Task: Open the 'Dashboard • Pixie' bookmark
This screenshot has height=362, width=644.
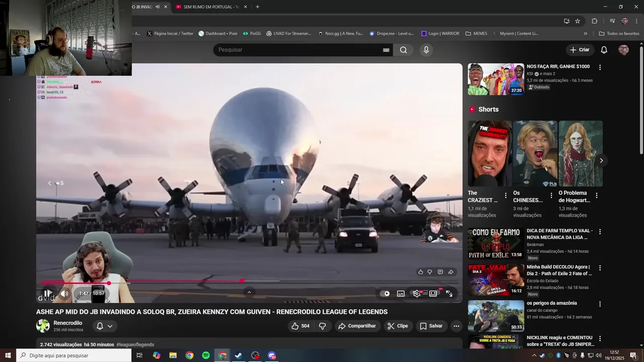Action: 218,34
